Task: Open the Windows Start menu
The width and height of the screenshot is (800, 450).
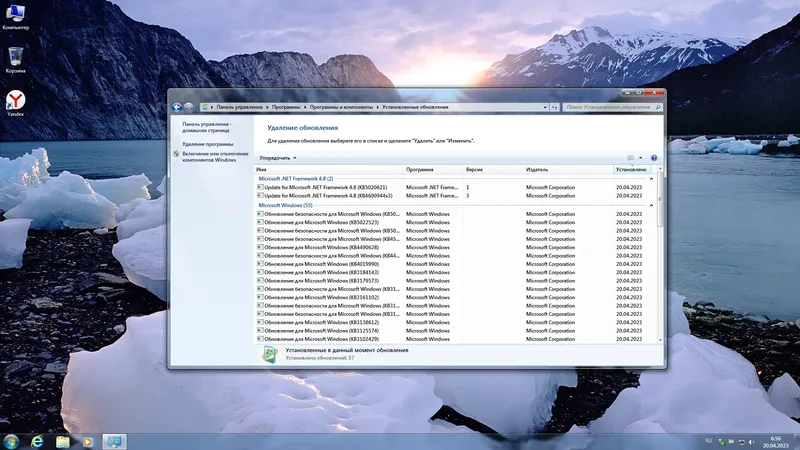Action: tap(11, 441)
